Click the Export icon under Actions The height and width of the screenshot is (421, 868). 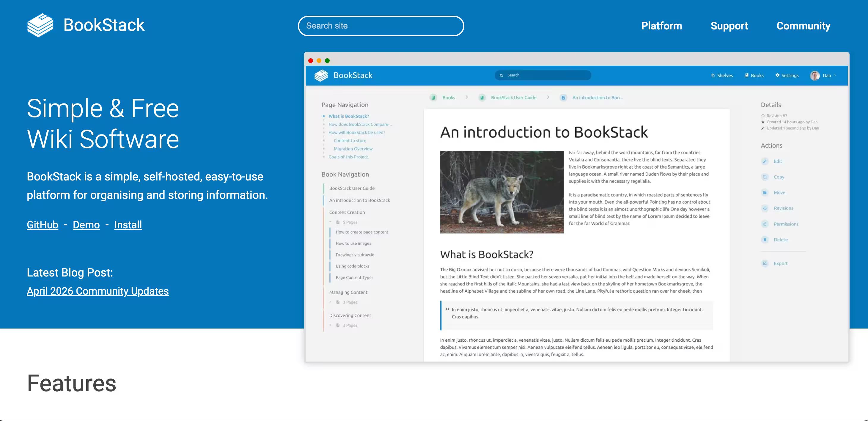tap(765, 264)
